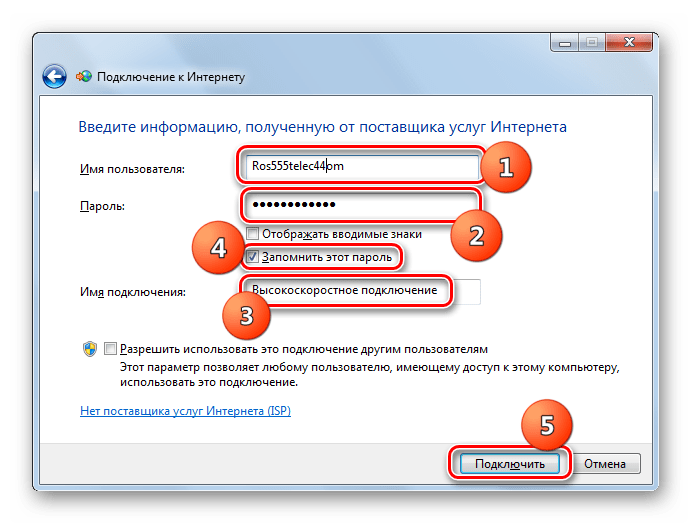Click the 'Имя пользователя:' label
The height and width of the screenshot is (524, 692).
click(x=132, y=169)
